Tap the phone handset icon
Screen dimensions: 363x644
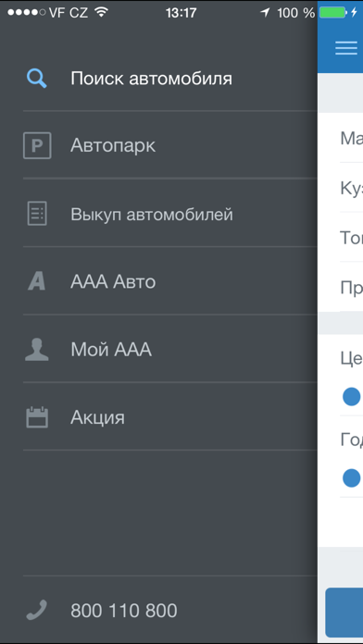coord(37,611)
